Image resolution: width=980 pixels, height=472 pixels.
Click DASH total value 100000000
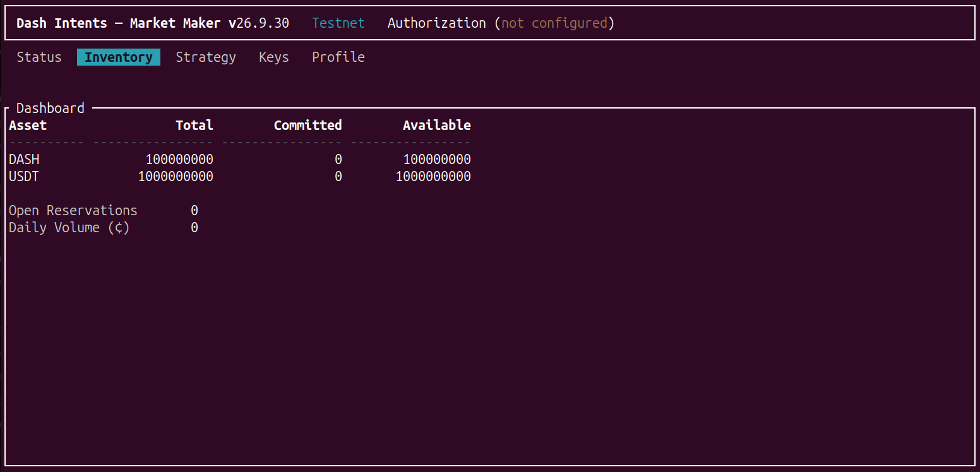179,160
